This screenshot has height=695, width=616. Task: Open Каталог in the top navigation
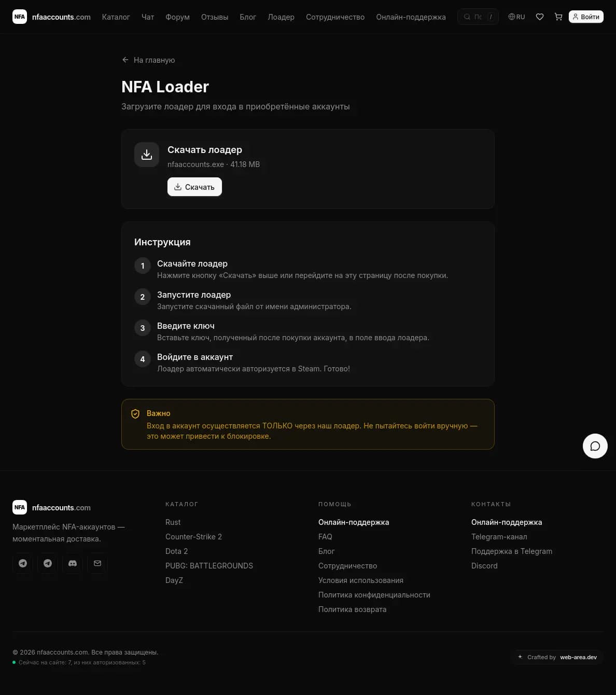point(116,17)
